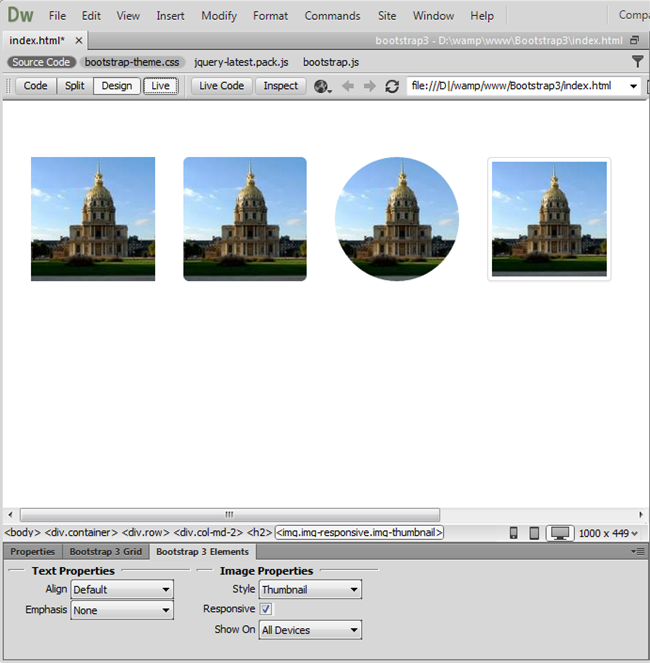This screenshot has height=663, width=650.
Task: Select the img.img-responsive.img-thumbnail tag
Action: (x=359, y=532)
